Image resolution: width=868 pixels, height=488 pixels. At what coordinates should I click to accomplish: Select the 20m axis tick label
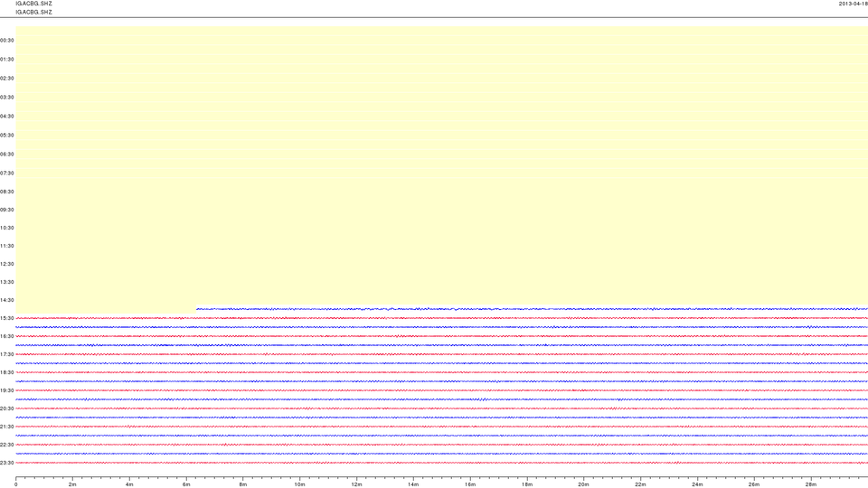tap(583, 484)
